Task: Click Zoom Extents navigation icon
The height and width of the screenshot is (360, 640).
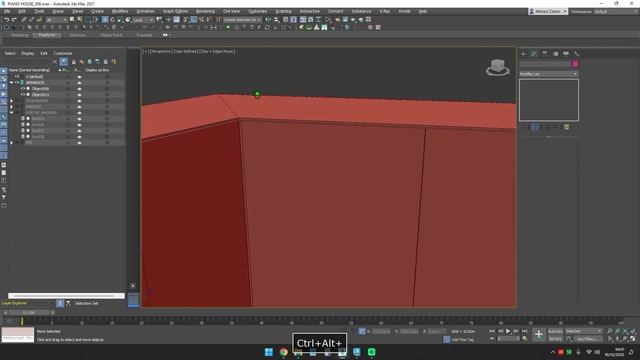Action: click(x=625, y=331)
